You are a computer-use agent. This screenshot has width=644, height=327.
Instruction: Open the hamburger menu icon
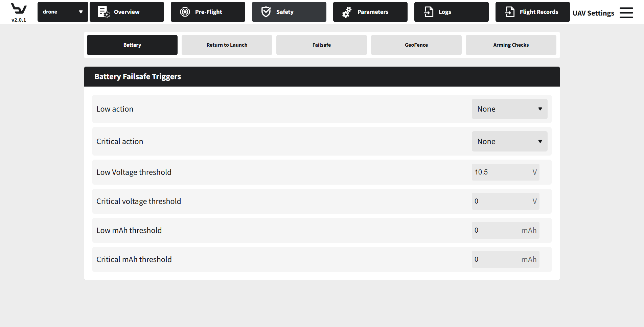tap(626, 13)
